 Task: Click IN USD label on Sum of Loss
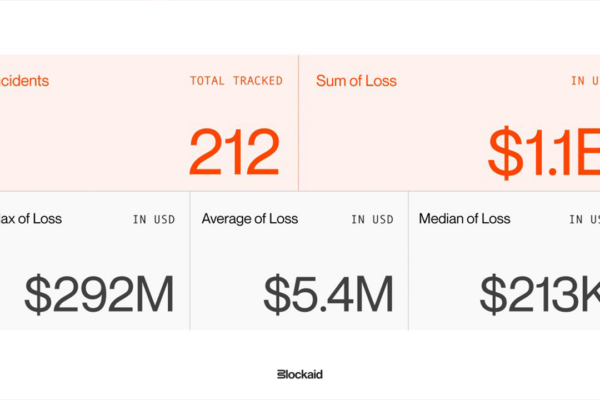[585, 81]
